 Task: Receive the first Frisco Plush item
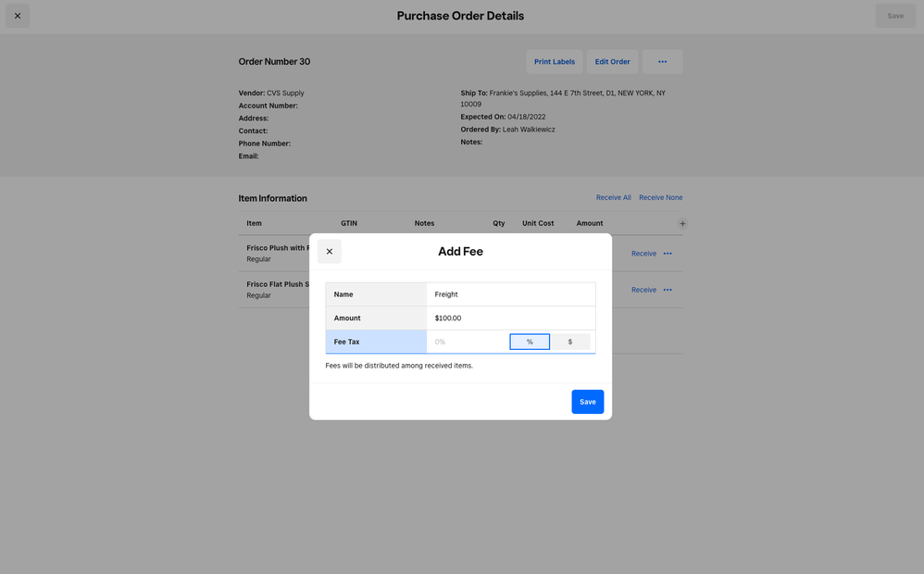643,254
